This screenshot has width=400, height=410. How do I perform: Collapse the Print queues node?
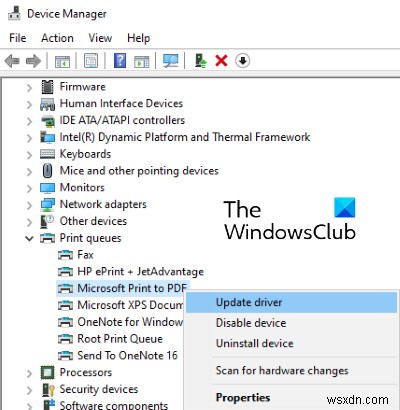29,239
